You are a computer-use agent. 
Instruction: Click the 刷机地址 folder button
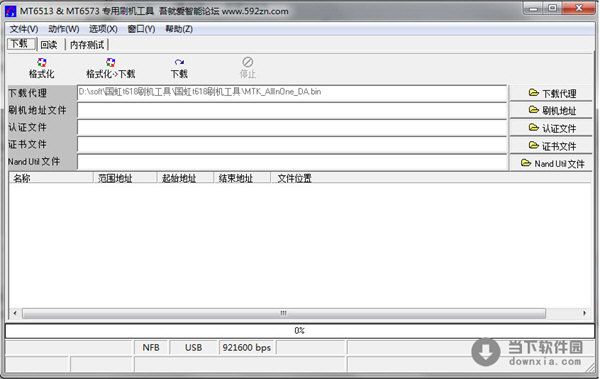point(551,111)
